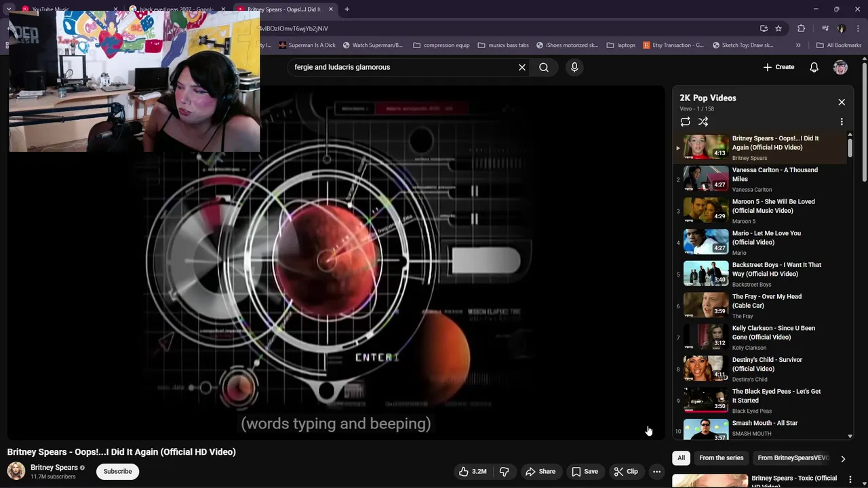Open YouTube notifications bell

click(x=814, y=67)
